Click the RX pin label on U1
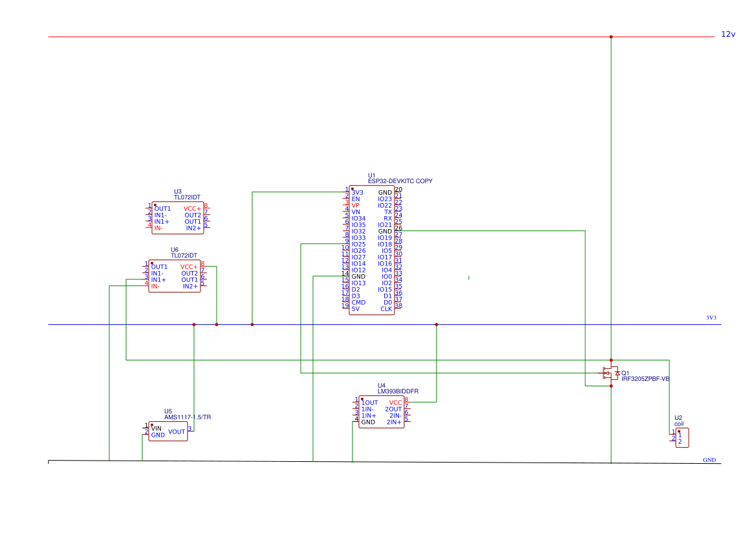Image resolution: width=756 pixels, height=535 pixels. click(387, 219)
